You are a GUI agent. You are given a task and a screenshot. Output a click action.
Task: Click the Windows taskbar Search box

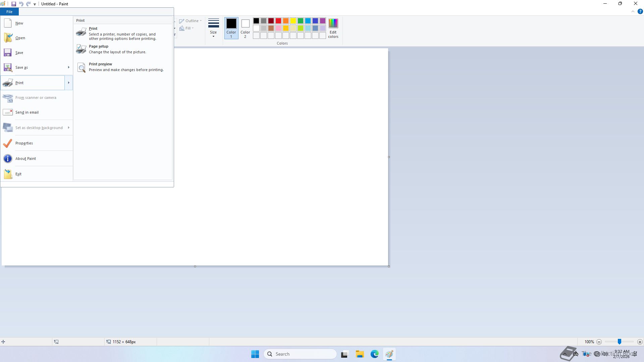[300, 354]
